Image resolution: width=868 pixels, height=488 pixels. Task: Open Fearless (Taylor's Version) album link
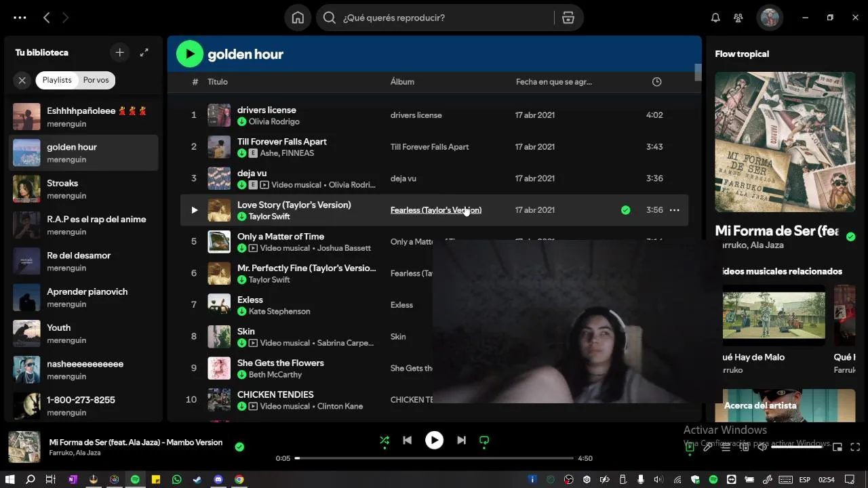[436, 210]
